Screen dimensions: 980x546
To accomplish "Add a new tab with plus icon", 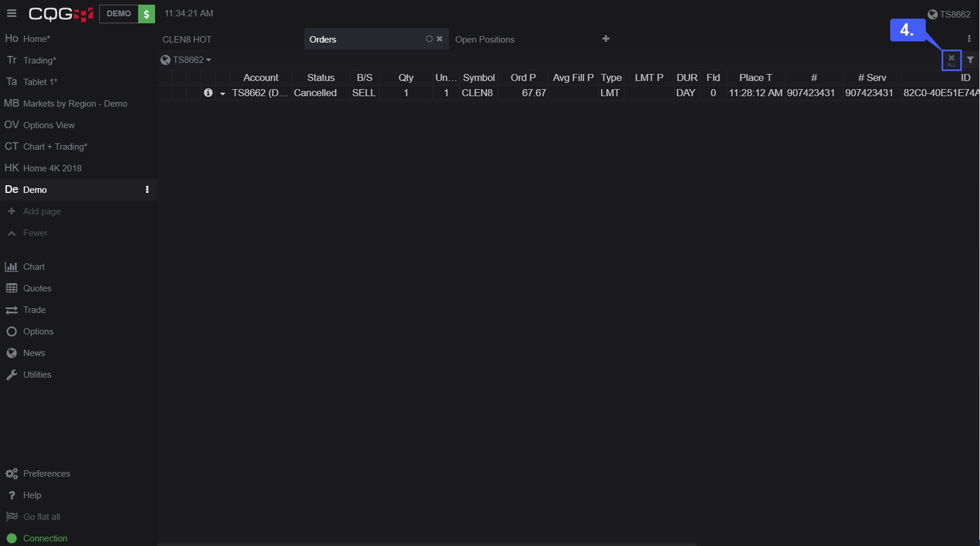I will pos(606,38).
